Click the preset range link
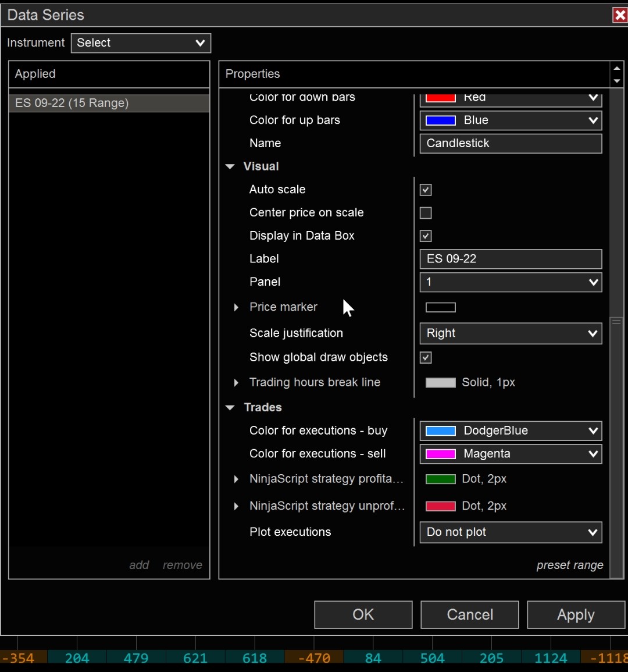The image size is (628, 672). point(570,566)
